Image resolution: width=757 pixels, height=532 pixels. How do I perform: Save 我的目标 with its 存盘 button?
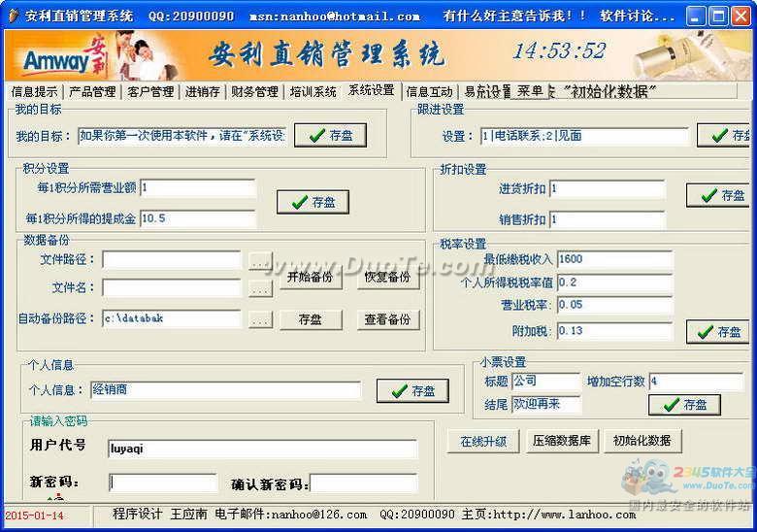(330, 136)
